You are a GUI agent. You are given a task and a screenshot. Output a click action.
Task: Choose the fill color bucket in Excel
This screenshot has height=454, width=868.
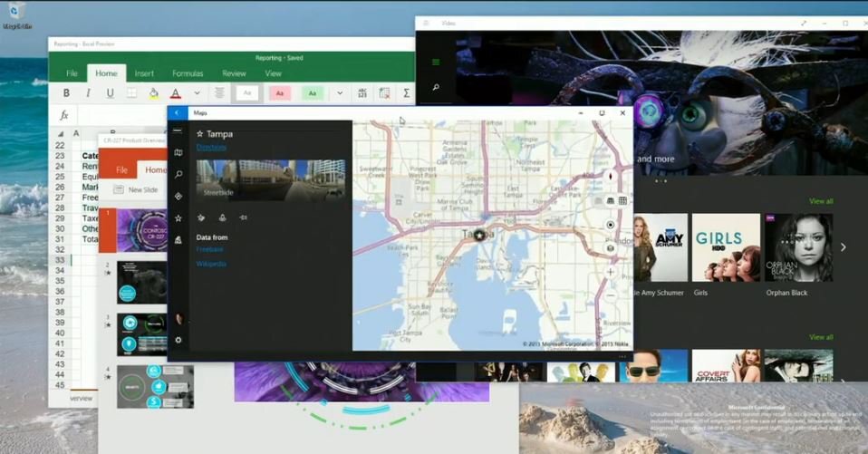point(154,93)
